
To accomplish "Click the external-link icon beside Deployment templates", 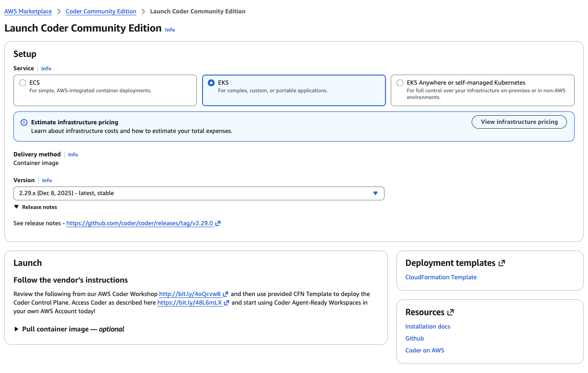I will (x=502, y=262).
